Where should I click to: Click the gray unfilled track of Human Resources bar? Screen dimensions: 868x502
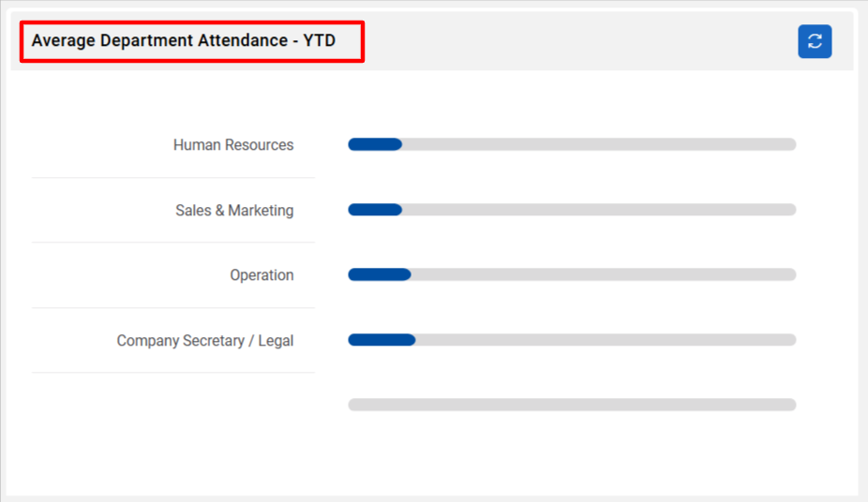click(x=599, y=144)
